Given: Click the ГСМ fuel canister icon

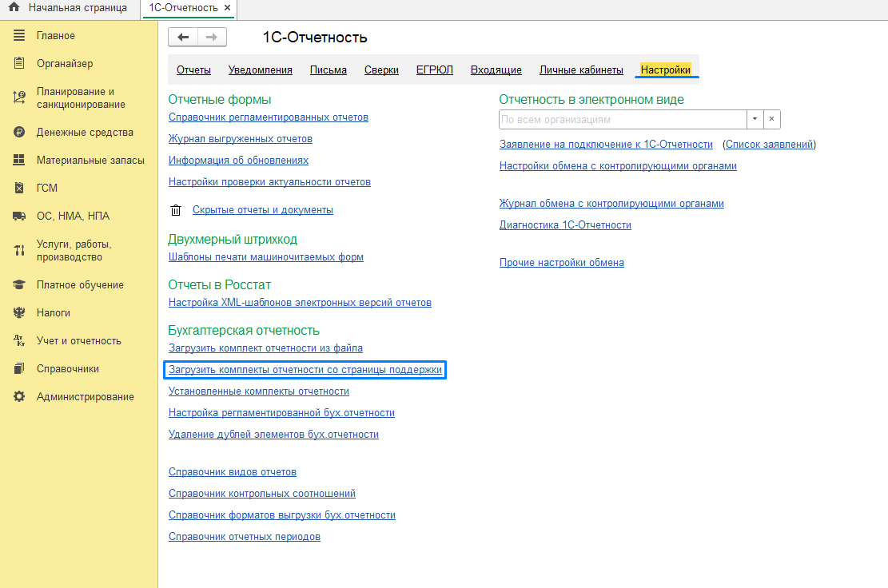Looking at the screenshot, I should [19, 188].
